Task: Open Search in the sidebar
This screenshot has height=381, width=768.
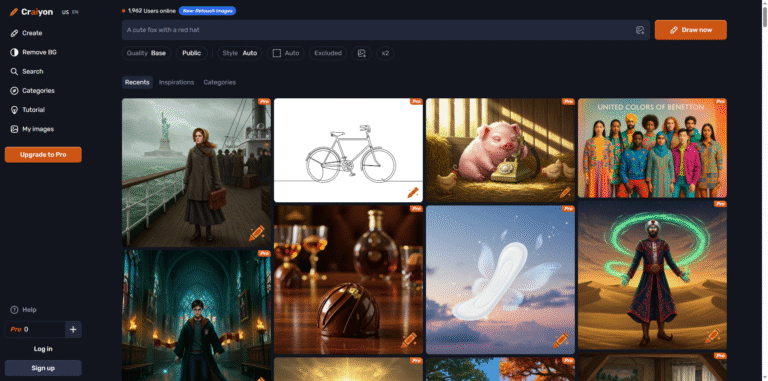Action: click(x=27, y=71)
